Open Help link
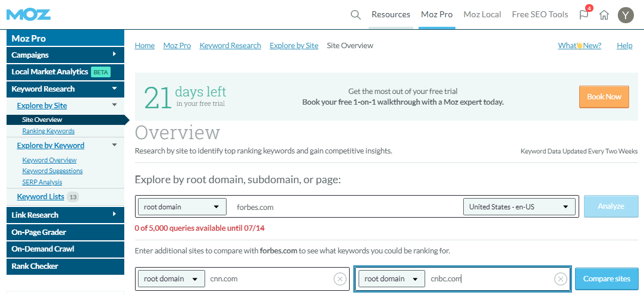This screenshot has height=295, width=644. click(625, 46)
